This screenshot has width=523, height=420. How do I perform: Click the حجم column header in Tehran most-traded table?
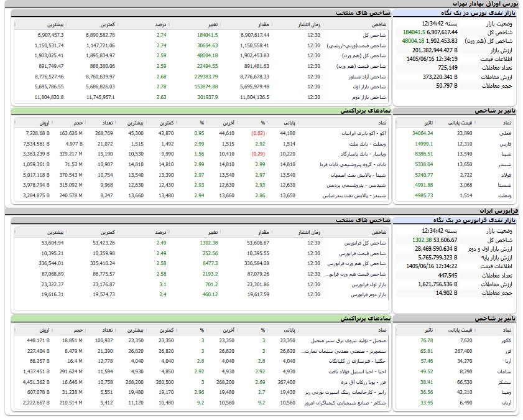click(x=78, y=123)
